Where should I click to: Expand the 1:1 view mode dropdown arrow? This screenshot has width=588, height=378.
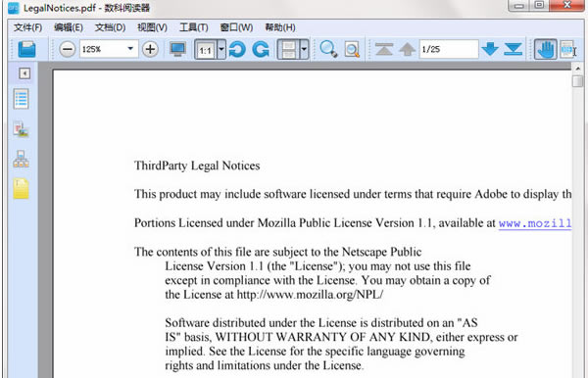221,49
